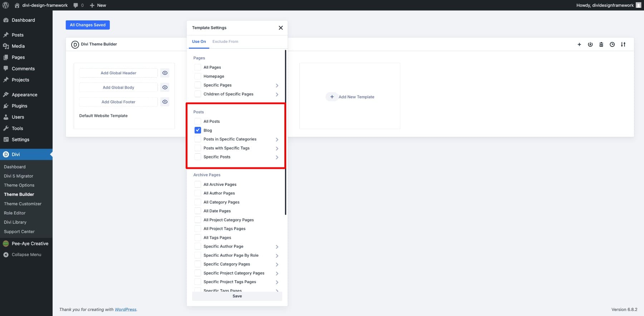Viewport: 644px width, 316px height.
Task: Check the All Posts checkbox
Action: point(197,121)
